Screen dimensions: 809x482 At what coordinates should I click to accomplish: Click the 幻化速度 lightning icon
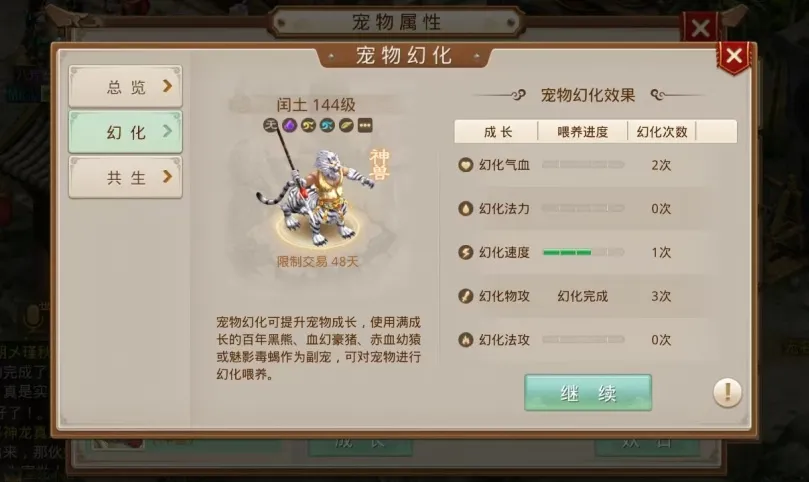465,252
